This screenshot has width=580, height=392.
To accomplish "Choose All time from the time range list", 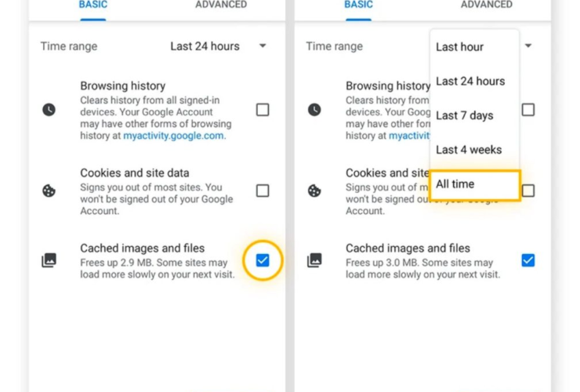I will point(474,184).
